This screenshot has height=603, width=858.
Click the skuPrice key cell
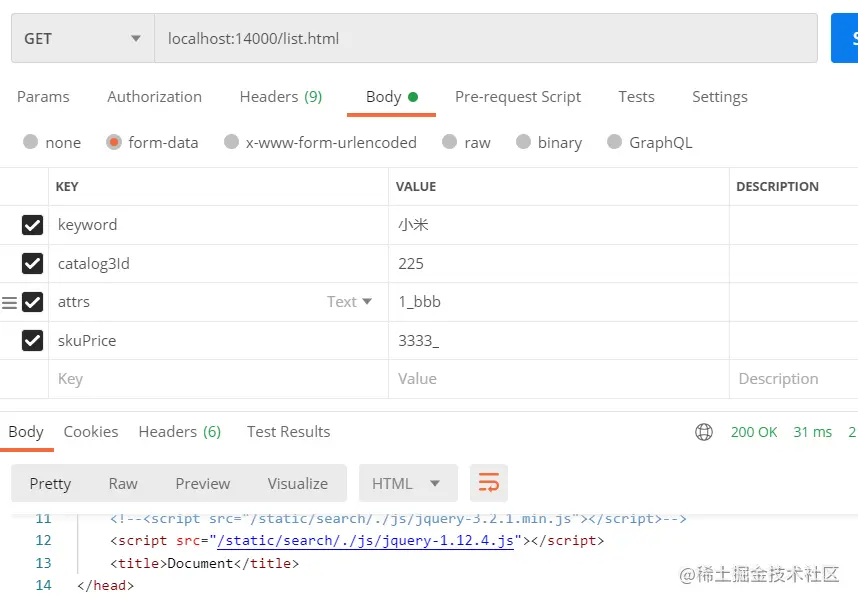click(218, 340)
